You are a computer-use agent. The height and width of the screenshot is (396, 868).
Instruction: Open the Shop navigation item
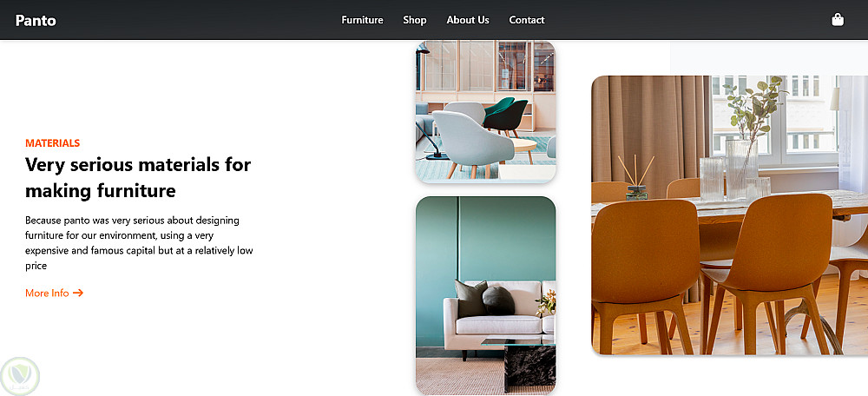click(x=415, y=20)
